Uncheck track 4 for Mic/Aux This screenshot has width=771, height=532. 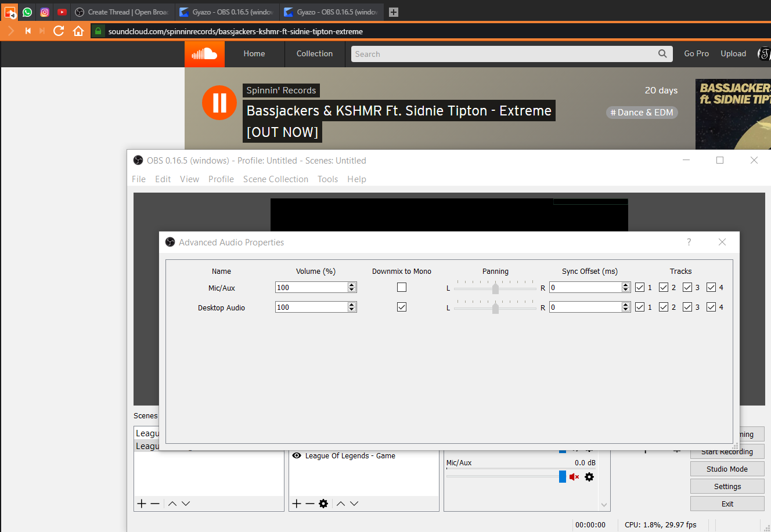click(711, 287)
